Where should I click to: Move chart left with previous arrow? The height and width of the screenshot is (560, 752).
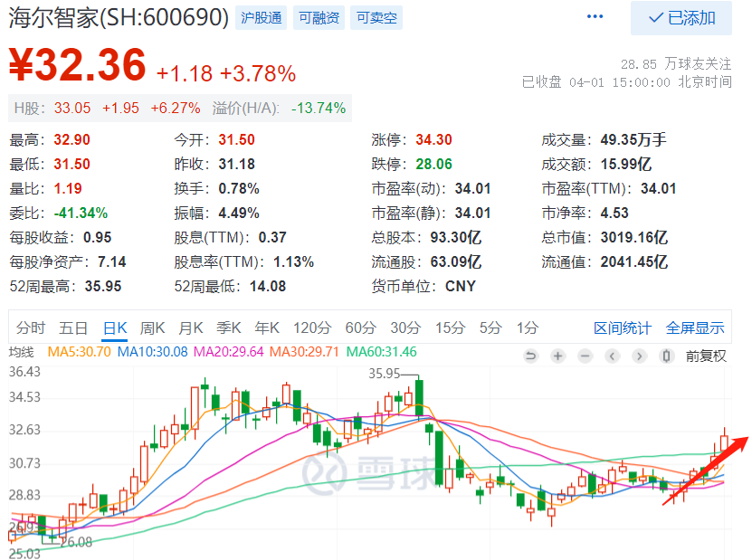(613, 356)
